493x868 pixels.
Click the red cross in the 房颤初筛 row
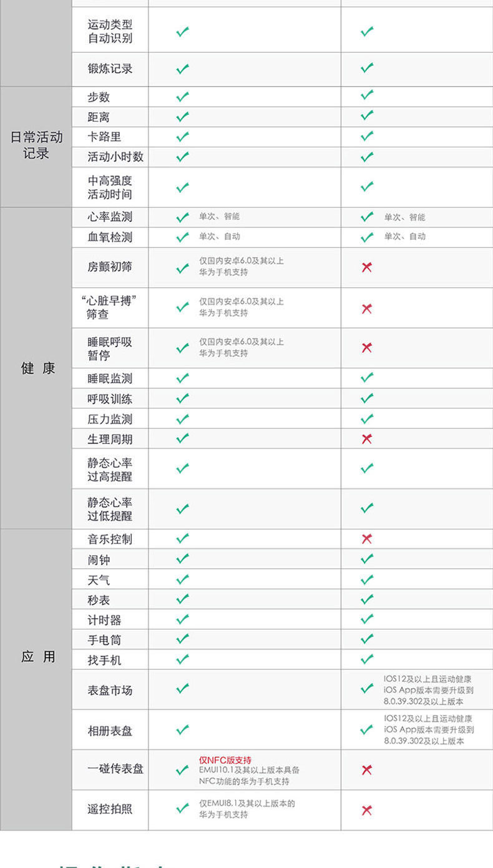point(367,267)
